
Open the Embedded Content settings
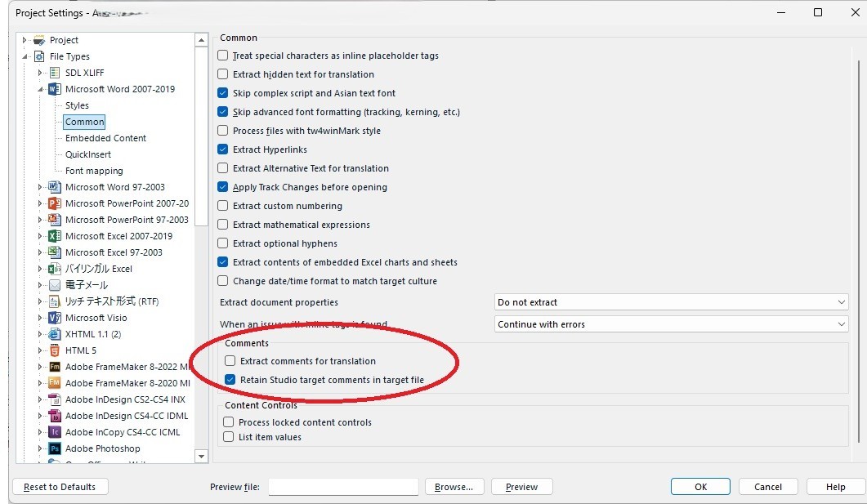tap(105, 138)
